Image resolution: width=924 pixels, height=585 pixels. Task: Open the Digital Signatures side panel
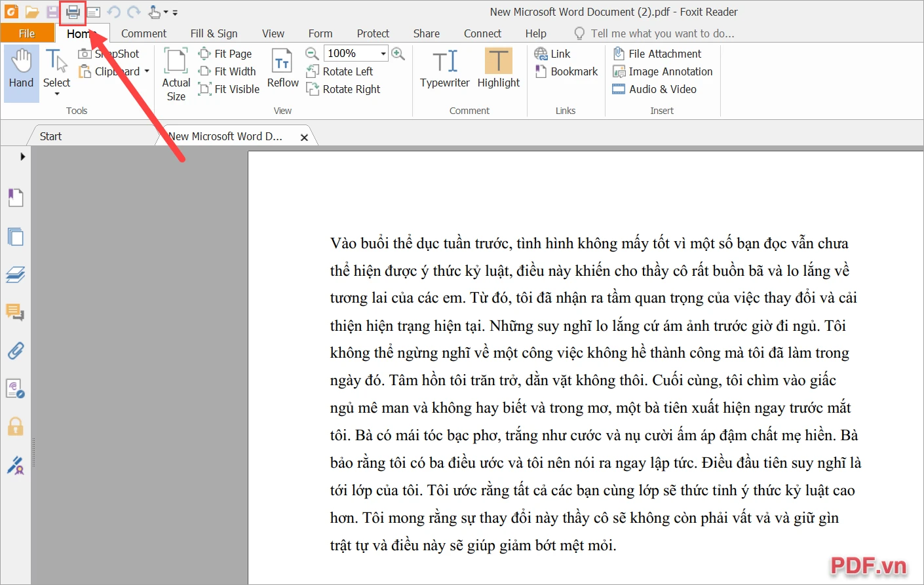pos(16,388)
